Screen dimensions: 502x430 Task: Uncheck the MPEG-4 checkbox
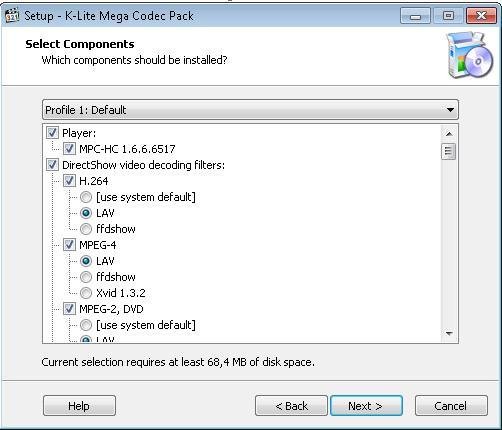(x=69, y=245)
